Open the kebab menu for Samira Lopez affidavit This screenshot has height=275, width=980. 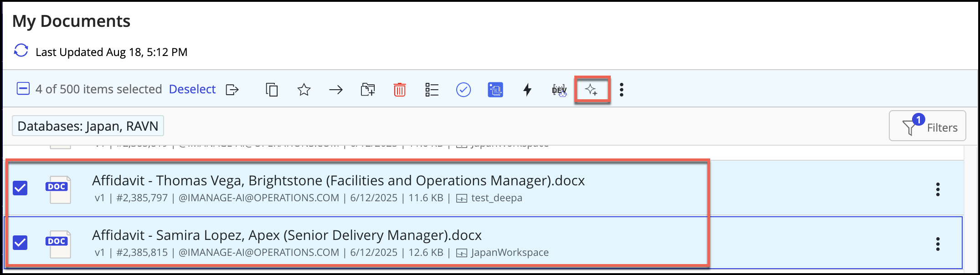(x=938, y=244)
